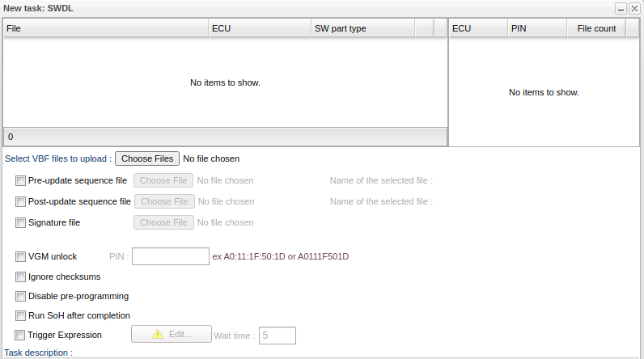
Task: Tick the Trigger Expression checkbox
Action: pyautogui.click(x=21, y=335)
